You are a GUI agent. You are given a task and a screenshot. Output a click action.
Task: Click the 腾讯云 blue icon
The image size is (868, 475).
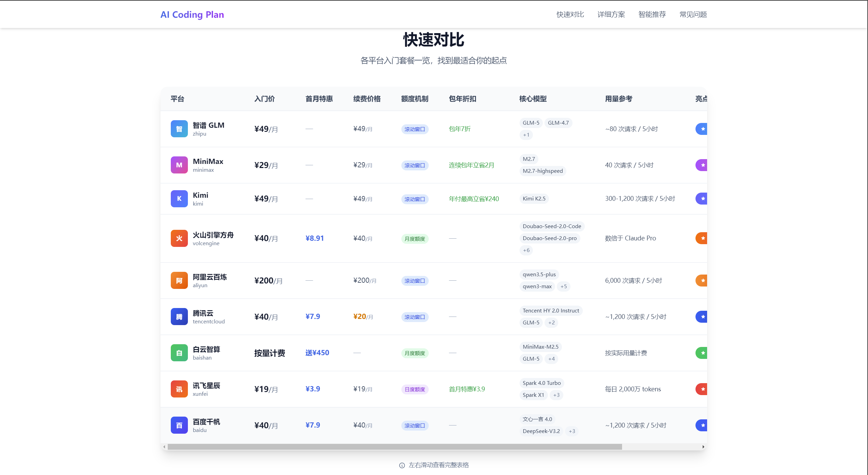[x=179, y=317]
